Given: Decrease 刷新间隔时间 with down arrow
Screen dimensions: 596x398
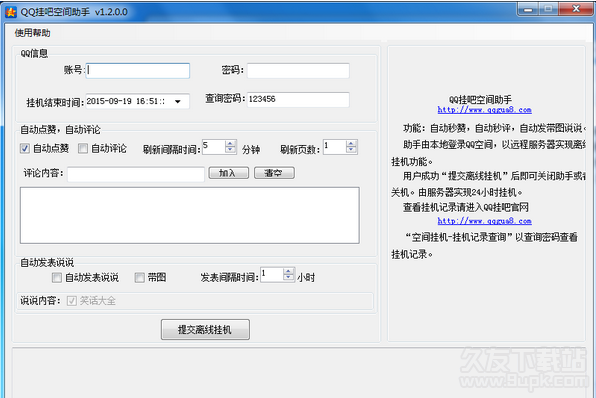Looking at the screenshot, I should 230,150.
